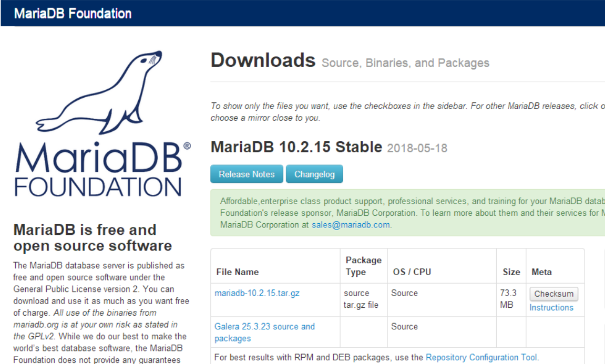Click the Checksum button
Screen dimensions: 605x364
553,294
